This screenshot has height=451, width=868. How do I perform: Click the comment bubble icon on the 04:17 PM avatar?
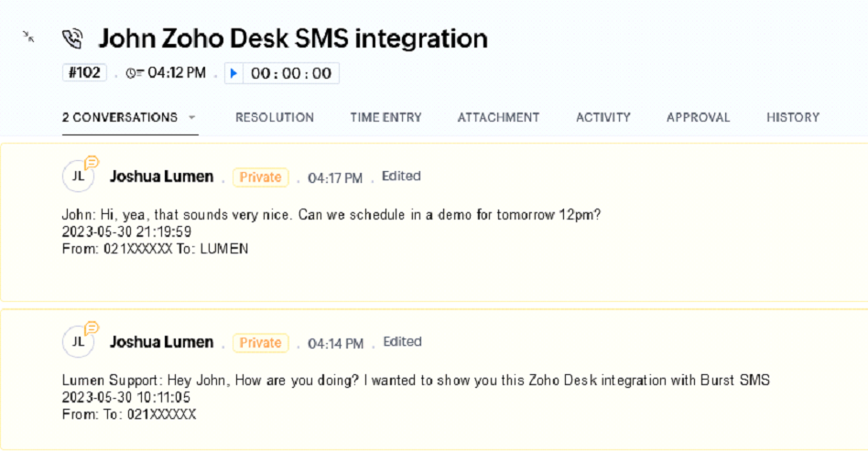[x=92, y=163]
